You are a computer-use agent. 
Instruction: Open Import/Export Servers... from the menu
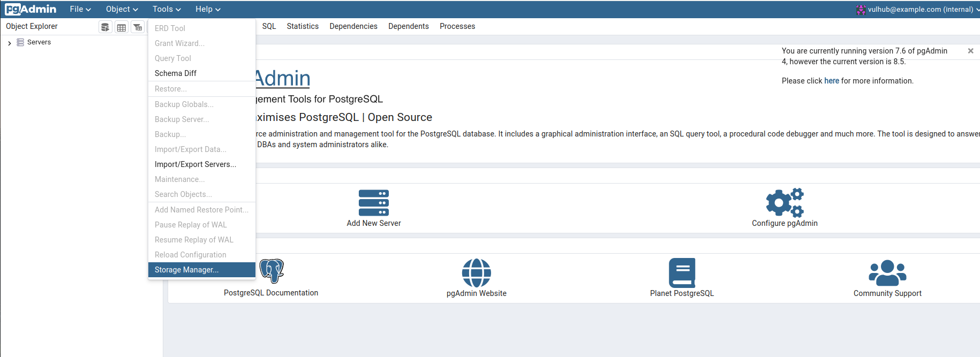(x=202, y=164)
